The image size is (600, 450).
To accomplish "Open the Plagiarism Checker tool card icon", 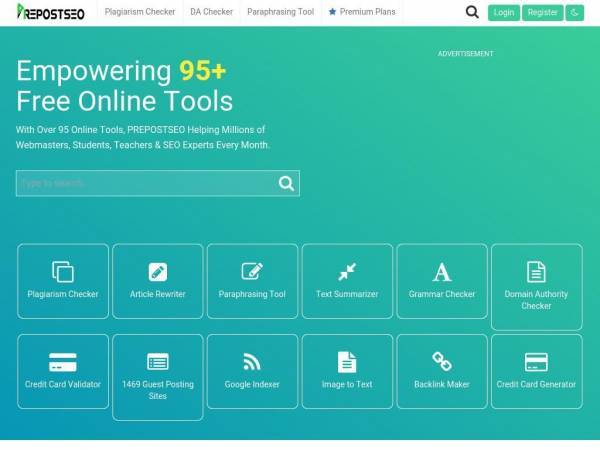I will coord(63,272).
